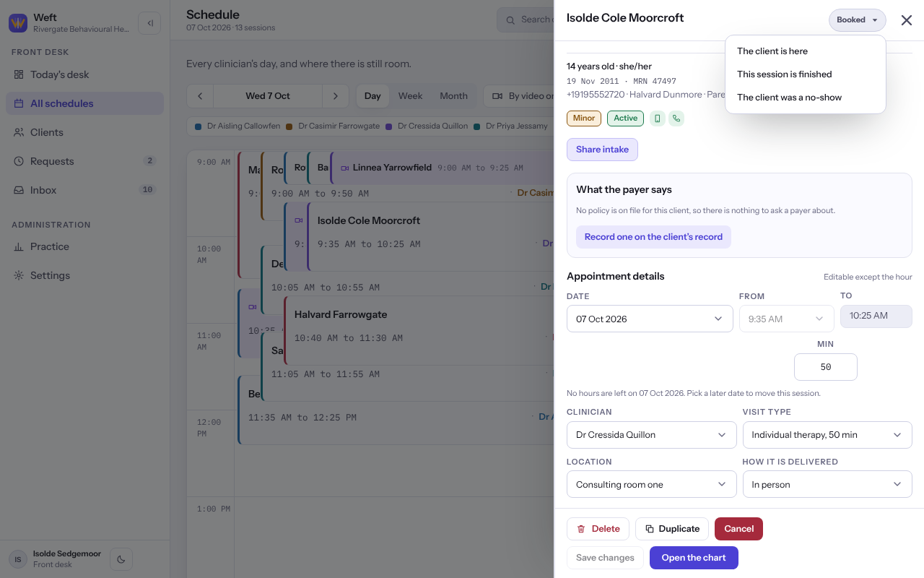Toggle dark mode moon icon

pos(121,559)
